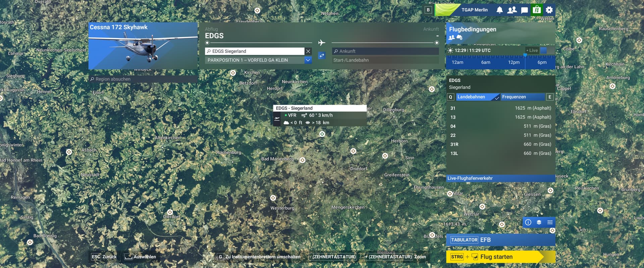Click the Ankunft arrival search field

pyautogui.click(x=385, y=51)
